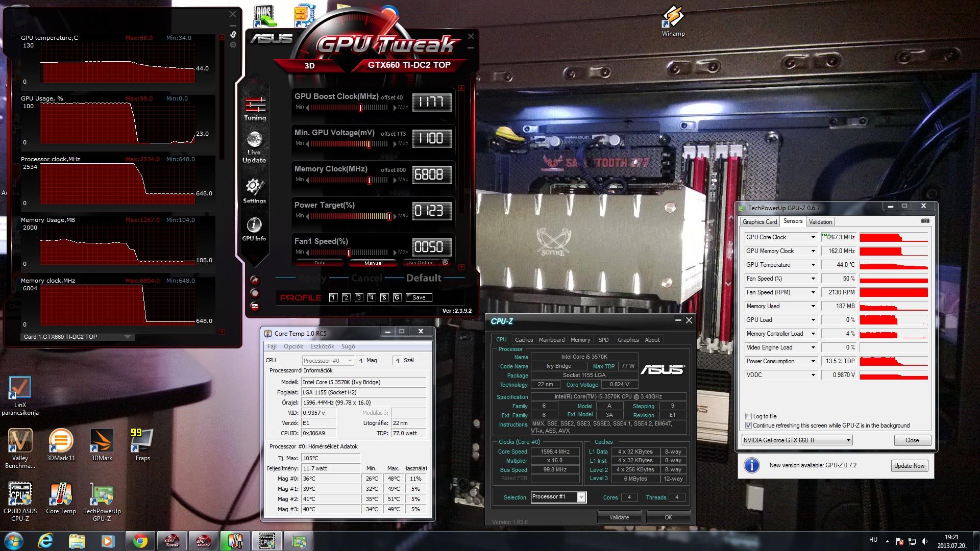Select profile 1 in GPU Tweak
The width and height of the screenshot is (980, 551).
333,297
